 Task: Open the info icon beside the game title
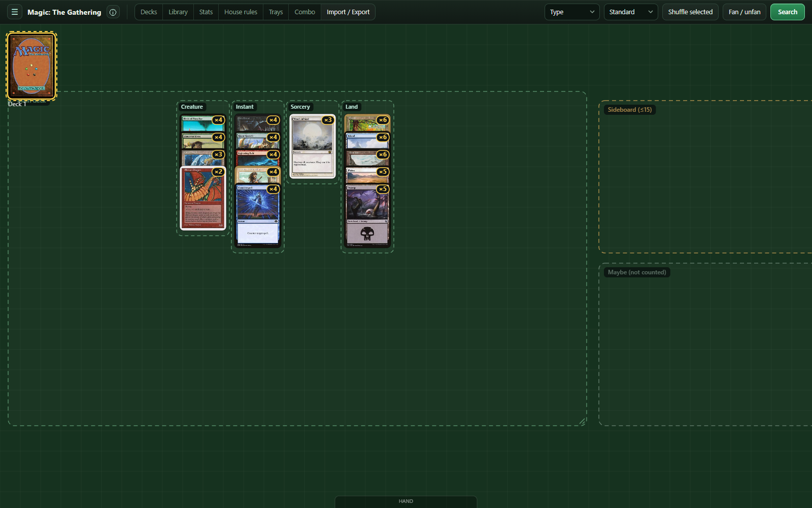click(x=113, y=12)
